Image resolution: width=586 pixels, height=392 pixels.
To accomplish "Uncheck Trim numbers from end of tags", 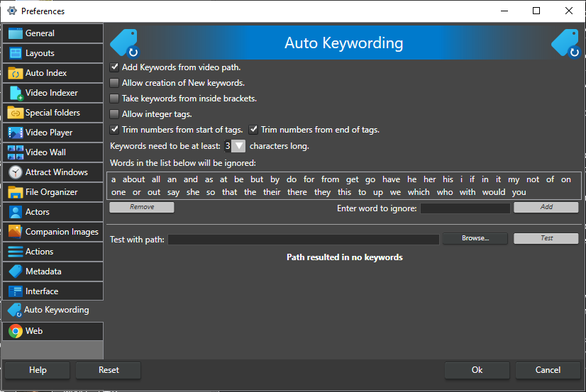I will click(x=253, y=130).
